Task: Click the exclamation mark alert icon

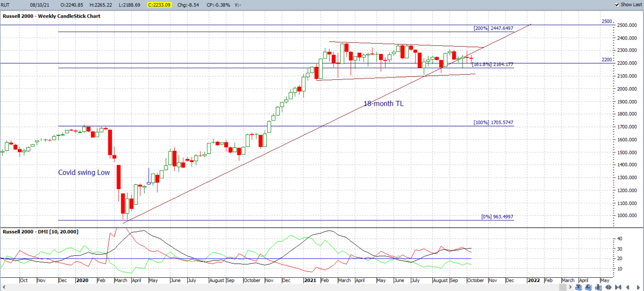Action: click(x=598, y=287)
